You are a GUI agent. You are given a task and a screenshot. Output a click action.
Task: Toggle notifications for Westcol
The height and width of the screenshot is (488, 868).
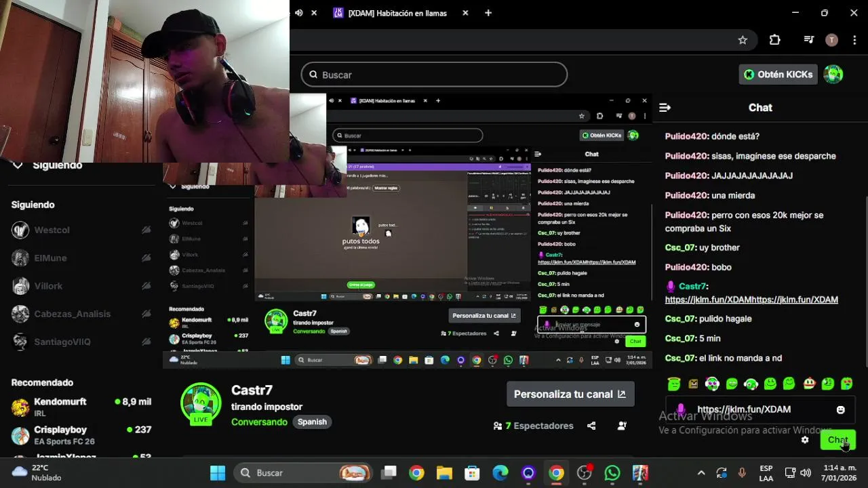(146, 230)
